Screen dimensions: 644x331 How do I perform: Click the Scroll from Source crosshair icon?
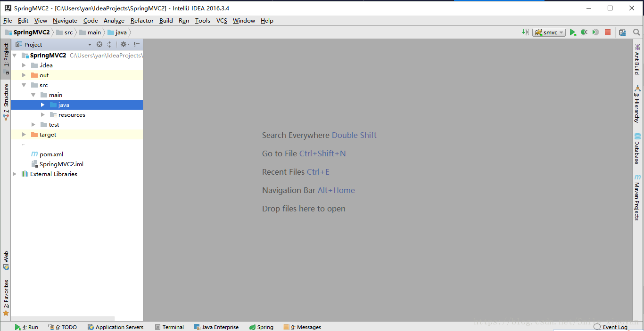click(99, 44)
